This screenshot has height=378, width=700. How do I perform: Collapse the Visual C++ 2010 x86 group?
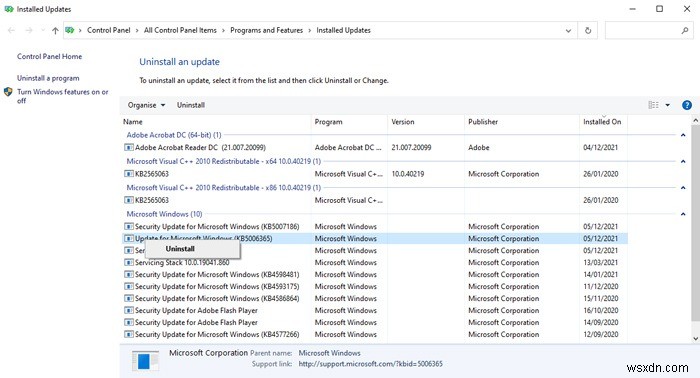point(683,187)
